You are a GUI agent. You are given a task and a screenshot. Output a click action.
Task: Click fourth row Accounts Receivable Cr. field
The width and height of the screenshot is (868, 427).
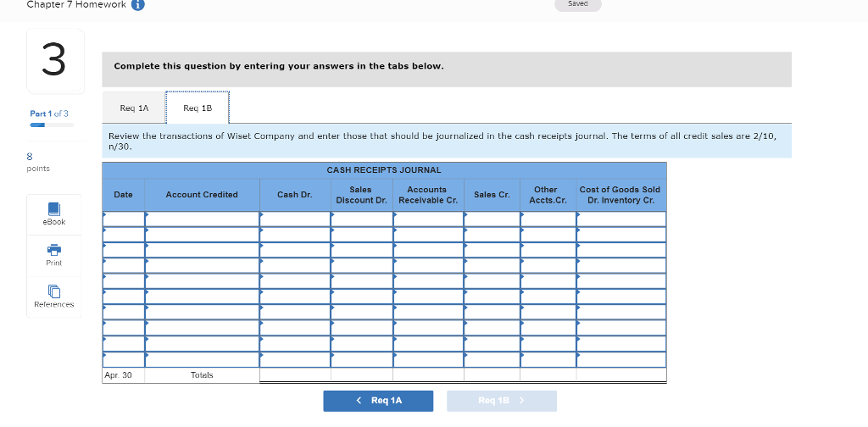(428, 265)
